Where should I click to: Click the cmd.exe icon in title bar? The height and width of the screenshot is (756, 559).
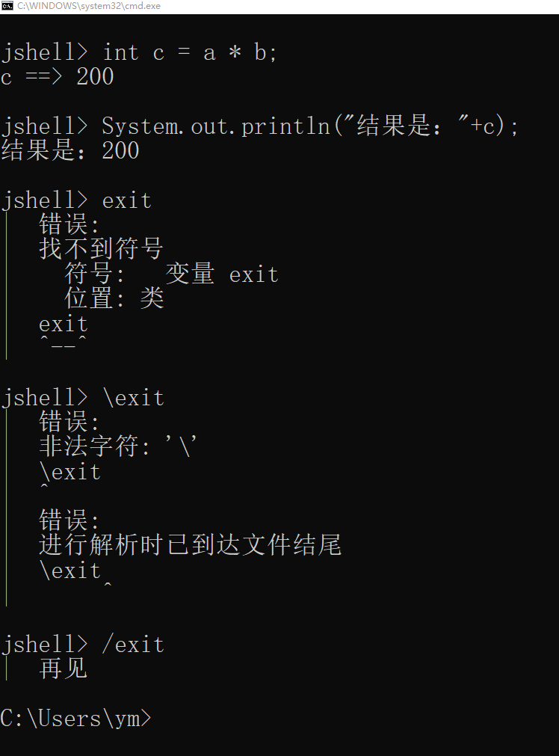point(7,6)
